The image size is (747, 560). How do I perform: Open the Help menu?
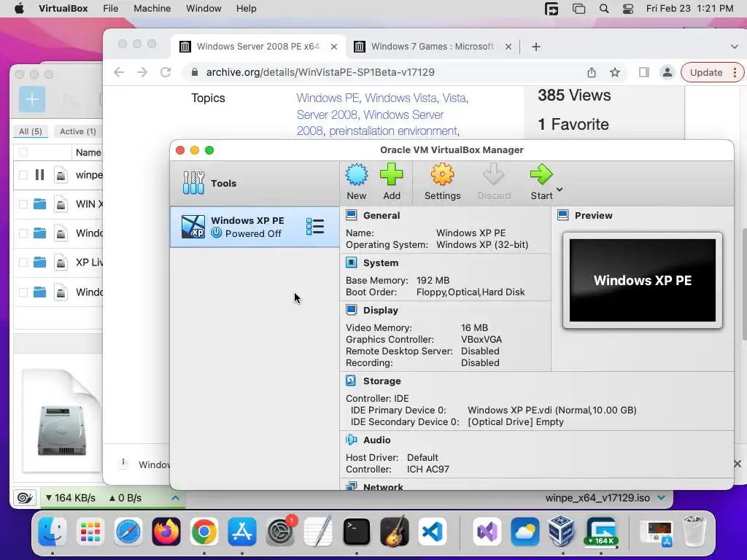click(247, 9)
